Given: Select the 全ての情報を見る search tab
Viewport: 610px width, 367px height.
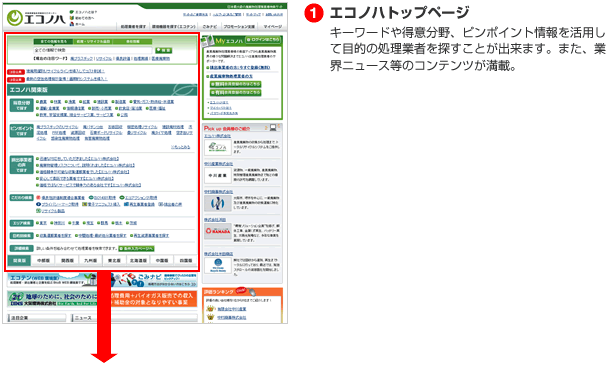Looking at the screenshot, I should (x=54, y=41).
